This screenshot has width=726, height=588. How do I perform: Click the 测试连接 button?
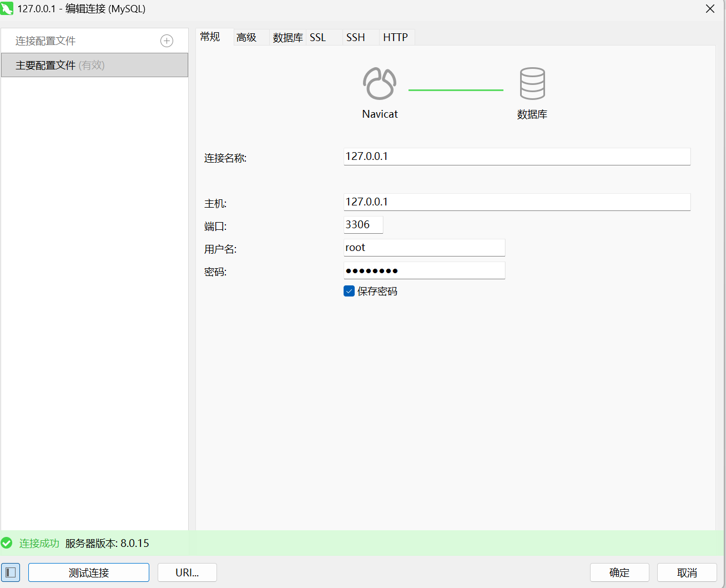click(89, 572)
